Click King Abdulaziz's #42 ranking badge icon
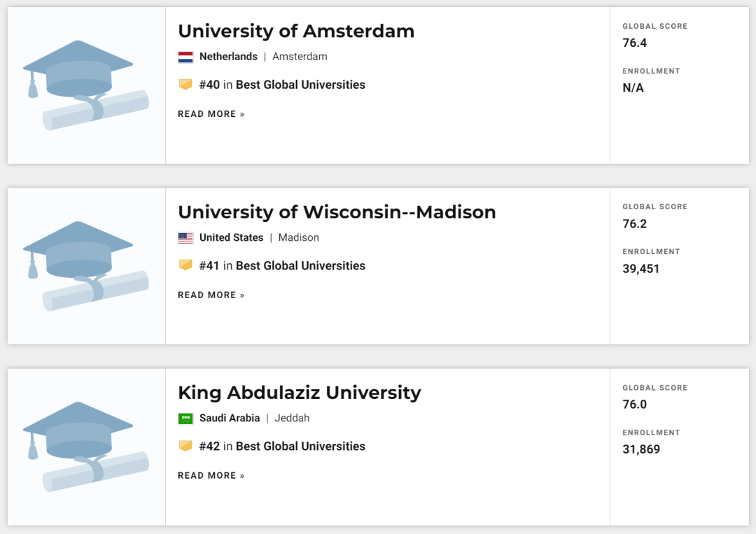Image resolution: width=756 pixels, height=534 pixels. (x=185, y=446)
